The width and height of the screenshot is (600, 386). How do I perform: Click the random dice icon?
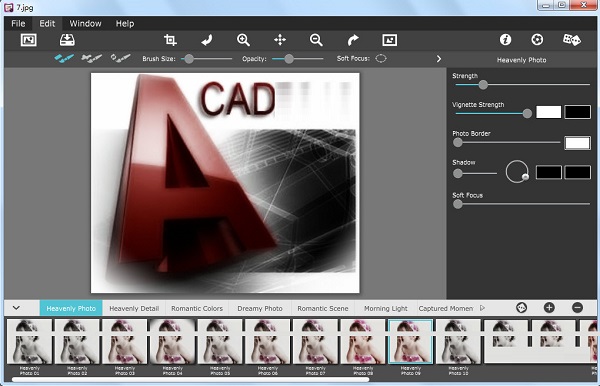pyautogui.click(x=572, y=39)
